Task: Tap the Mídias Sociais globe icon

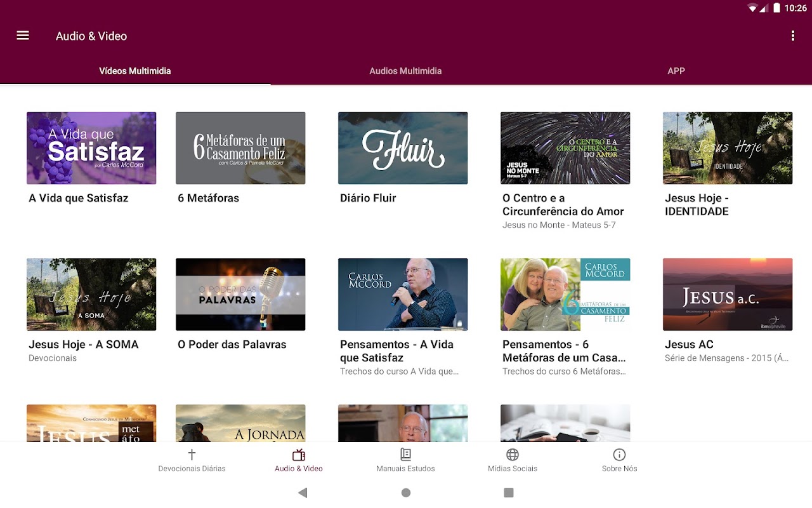Action: [x=513, y=455]
